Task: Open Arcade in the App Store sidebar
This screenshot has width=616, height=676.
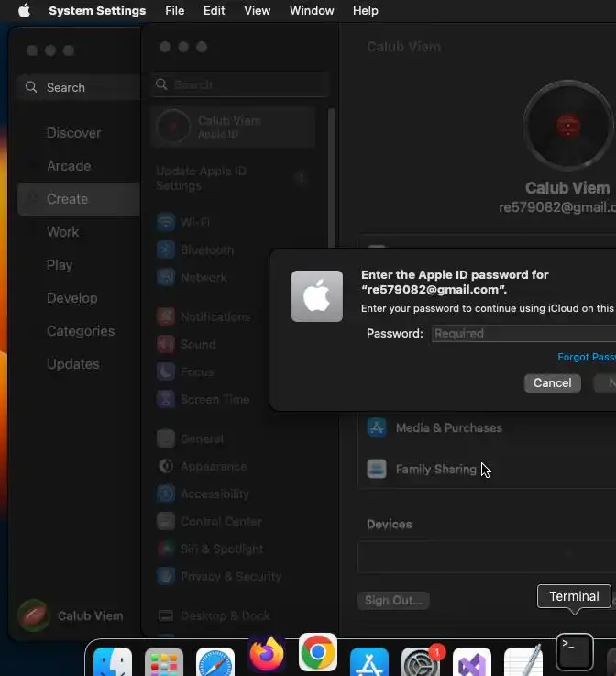Action: click(x=69, y=166)
